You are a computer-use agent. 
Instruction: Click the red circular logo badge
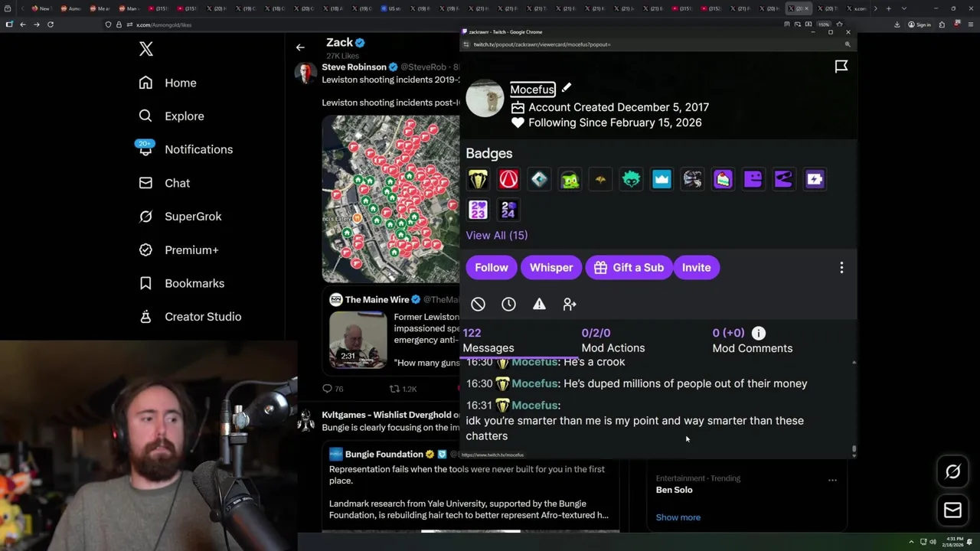point(508,179)
